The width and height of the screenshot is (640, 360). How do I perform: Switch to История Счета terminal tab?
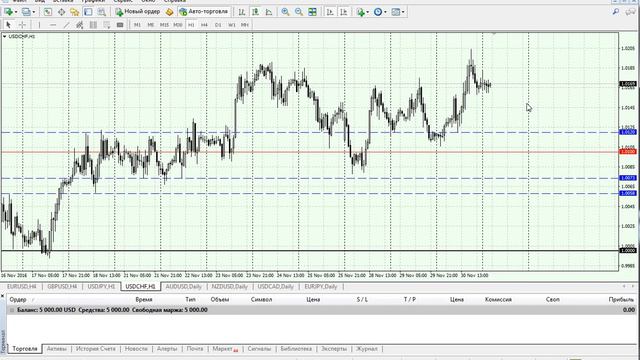point(96,349)
